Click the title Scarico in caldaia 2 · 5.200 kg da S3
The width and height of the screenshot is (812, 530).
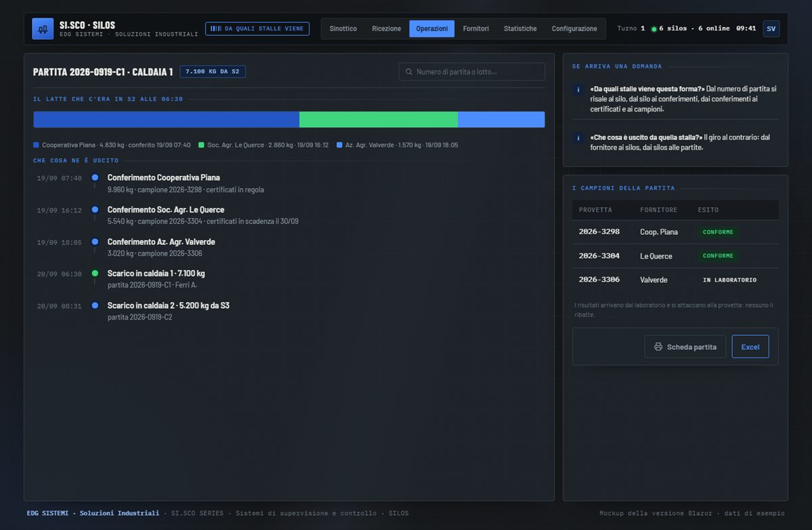pyautogui.click(x=168, y=305)
